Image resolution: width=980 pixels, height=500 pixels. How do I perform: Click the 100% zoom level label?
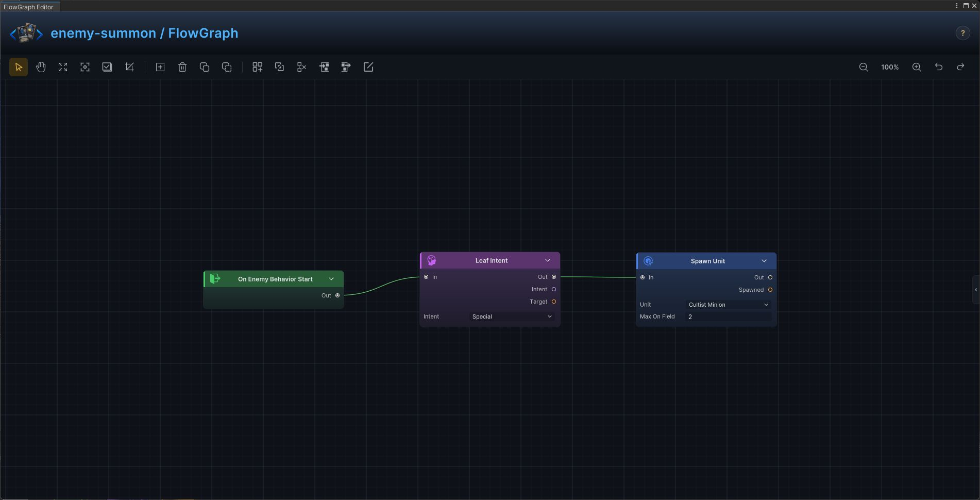[890, 67]
